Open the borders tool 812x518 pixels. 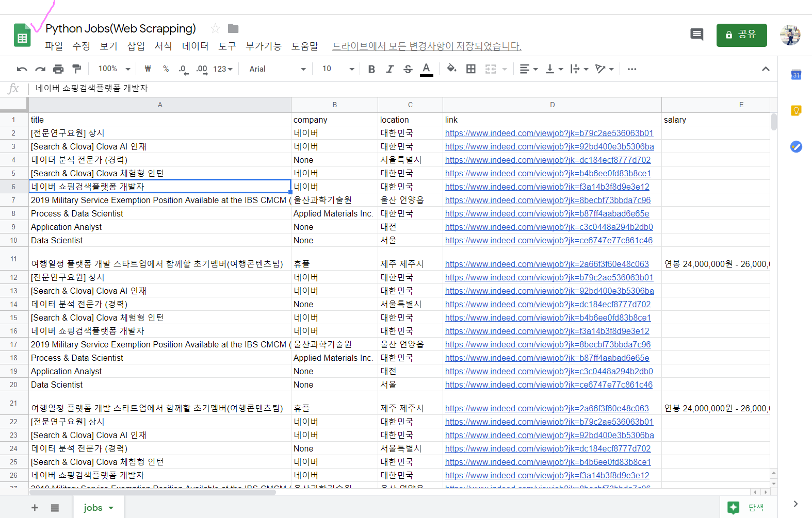pos(471,69)
